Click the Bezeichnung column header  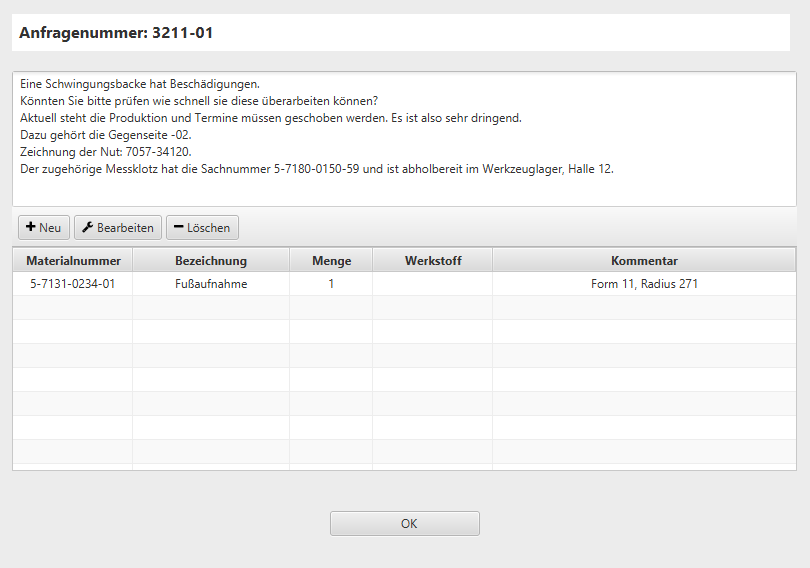point(210,261)
